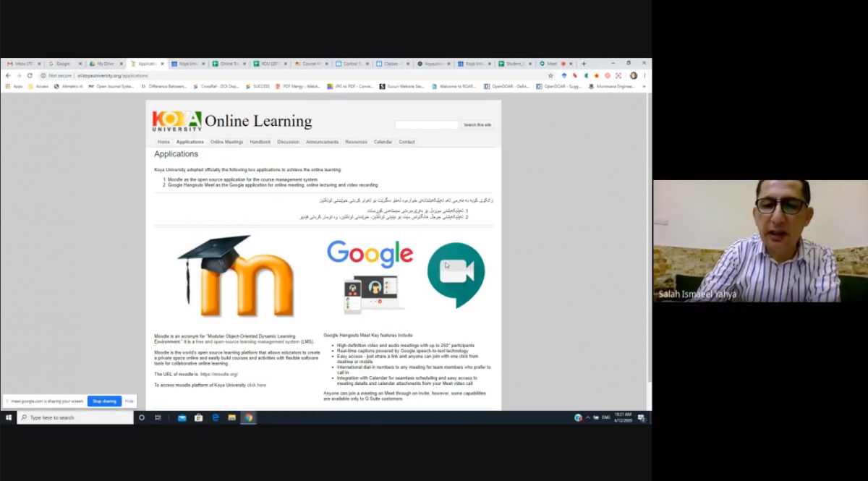868x481 pixels.
Task: Follow the click here Moodle platform link
Action: click(256, 385)
